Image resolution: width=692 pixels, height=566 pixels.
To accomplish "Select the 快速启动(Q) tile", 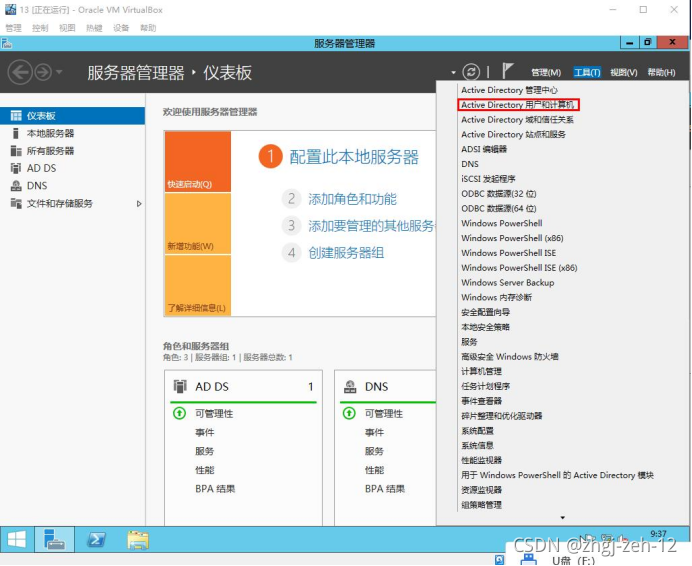I will 198,162.
